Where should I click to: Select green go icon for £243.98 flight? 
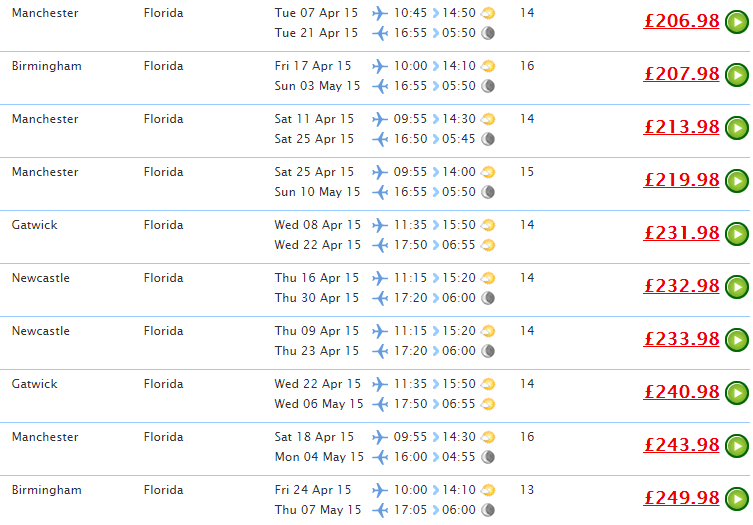click(x=737, y=446)
